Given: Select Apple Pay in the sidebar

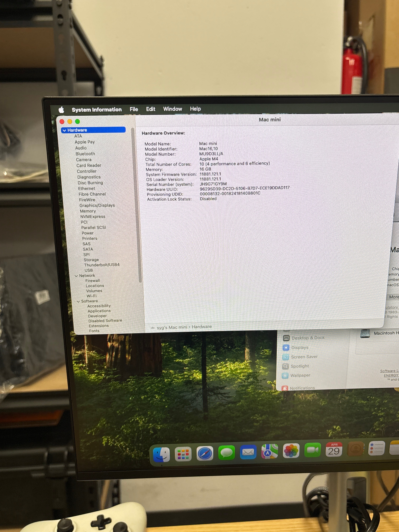Looking at the screenshot, I should [x=85, y=142].
